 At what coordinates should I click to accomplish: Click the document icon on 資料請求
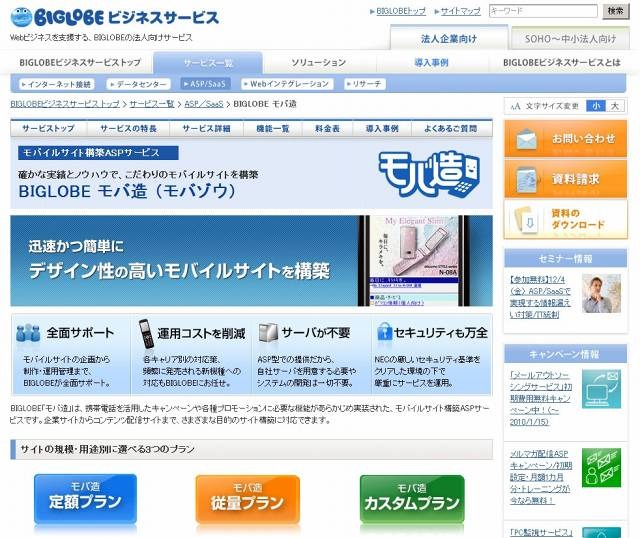527,179
